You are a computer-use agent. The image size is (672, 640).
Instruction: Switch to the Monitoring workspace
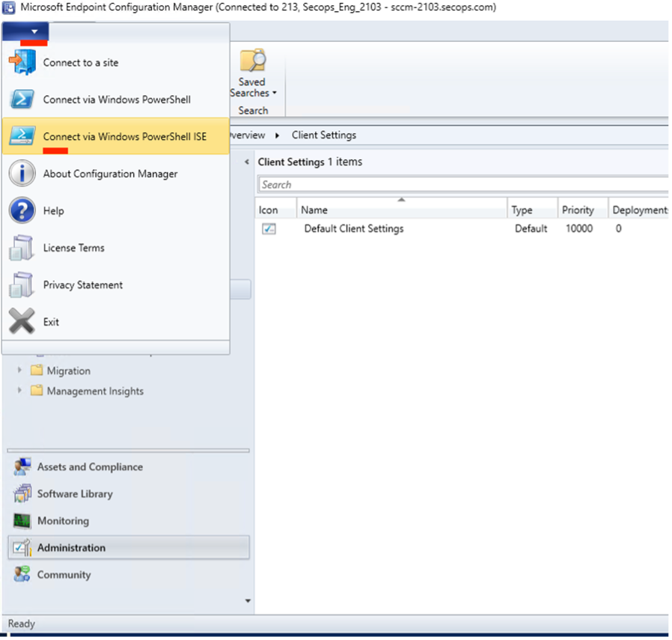[x=129, y=521]
